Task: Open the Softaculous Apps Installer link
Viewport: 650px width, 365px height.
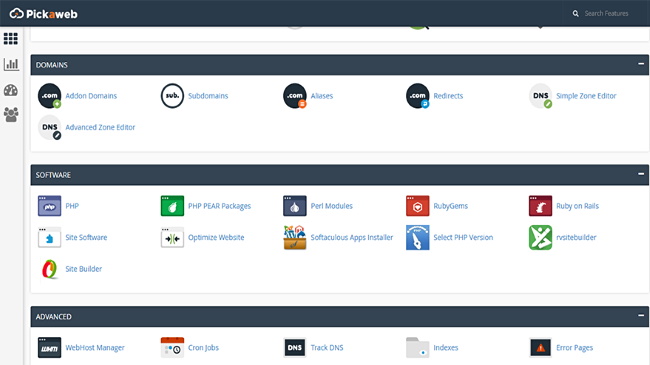Action: coord(352,237)
